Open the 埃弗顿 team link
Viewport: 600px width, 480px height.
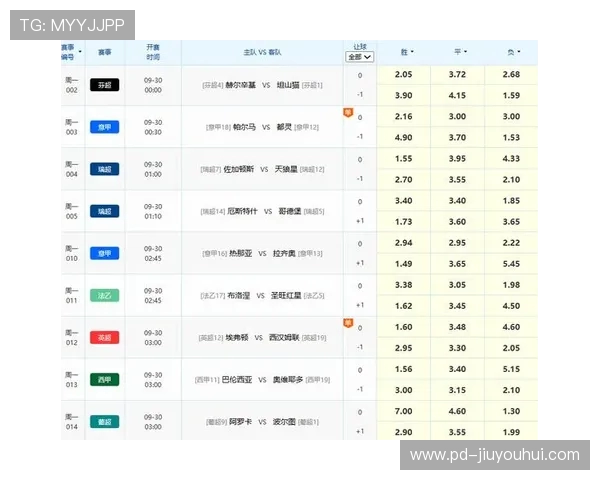click(236, 338)
